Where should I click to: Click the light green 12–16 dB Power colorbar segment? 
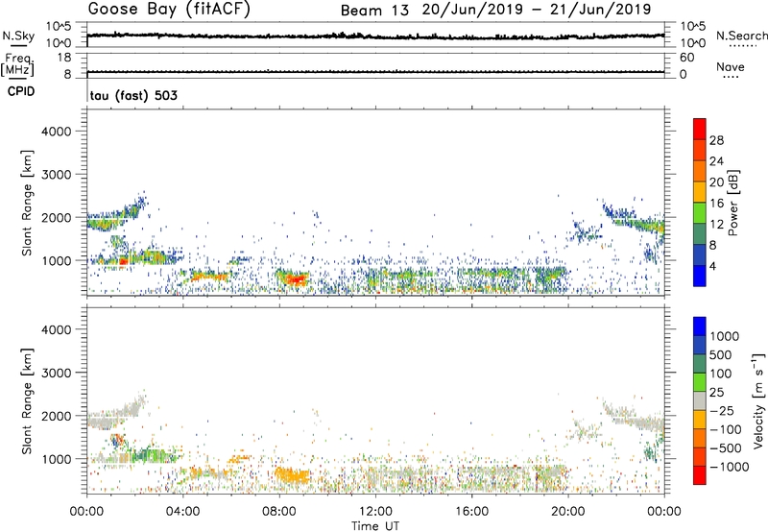(x=700, y=212)
